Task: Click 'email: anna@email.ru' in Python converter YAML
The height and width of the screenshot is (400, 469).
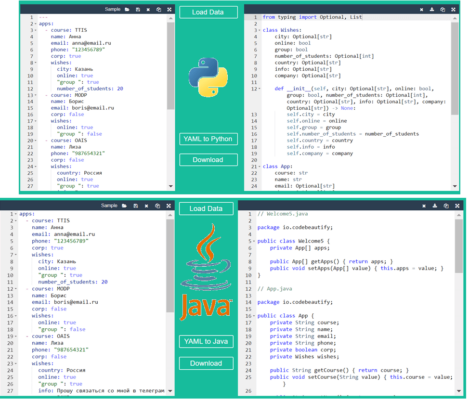Action: [x=81, y=43]
